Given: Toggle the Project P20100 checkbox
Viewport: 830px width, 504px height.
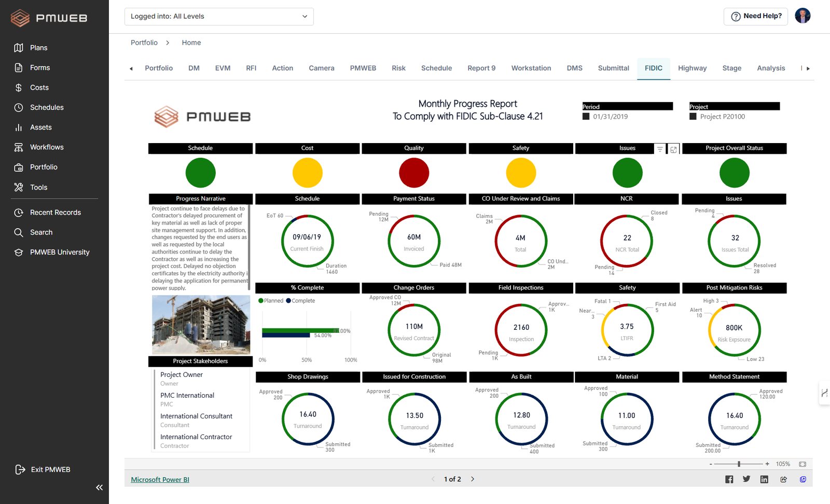Looking at the screenshot, I should point(693,117).
